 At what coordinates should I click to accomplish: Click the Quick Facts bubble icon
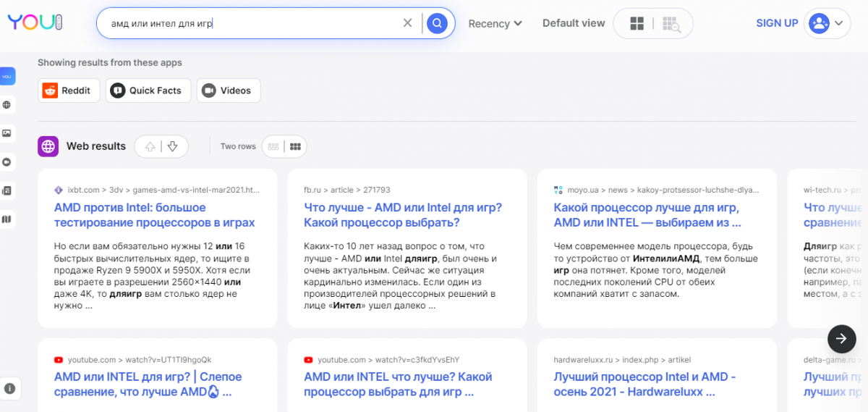click(117, 91)
